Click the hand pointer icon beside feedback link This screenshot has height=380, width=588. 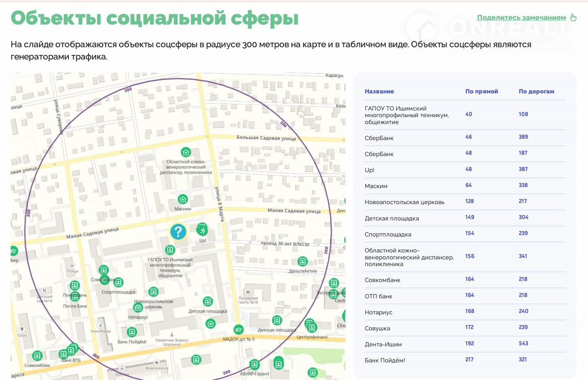(x=573, y=17)
